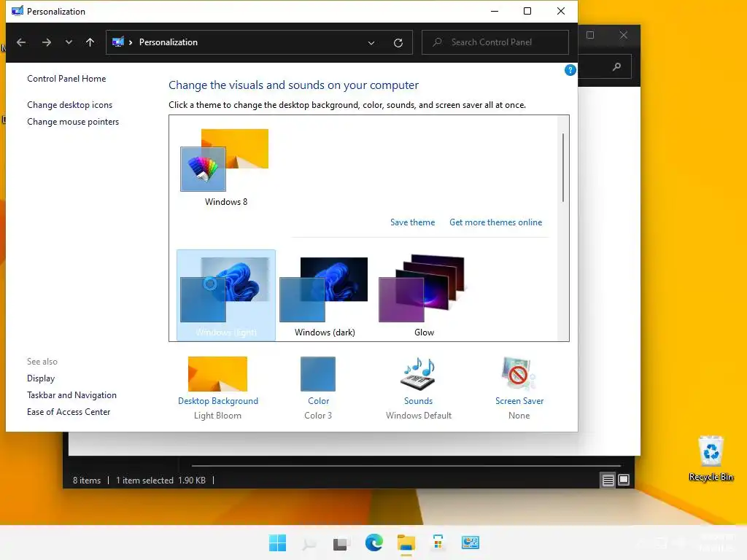The height and width of the screenshot is (560, 747).
Task: Click the search icon in background window
Action: [x=616, y=66]
